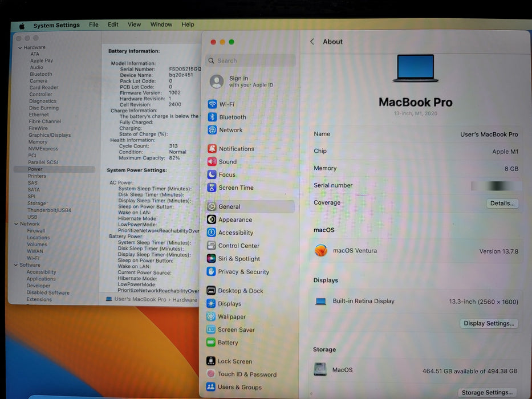Image resolution: width=532 pixels, height=399 pixels.
Task: Open Appearance icon in sidebar
Action: 212,219
